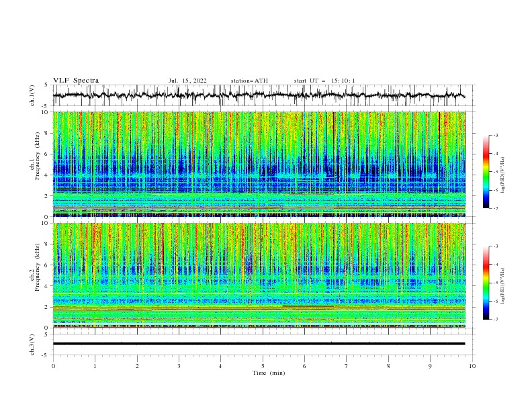The image size is (532, 411).
Task: Click time axis tick label '0'
Action: point(53,366)
